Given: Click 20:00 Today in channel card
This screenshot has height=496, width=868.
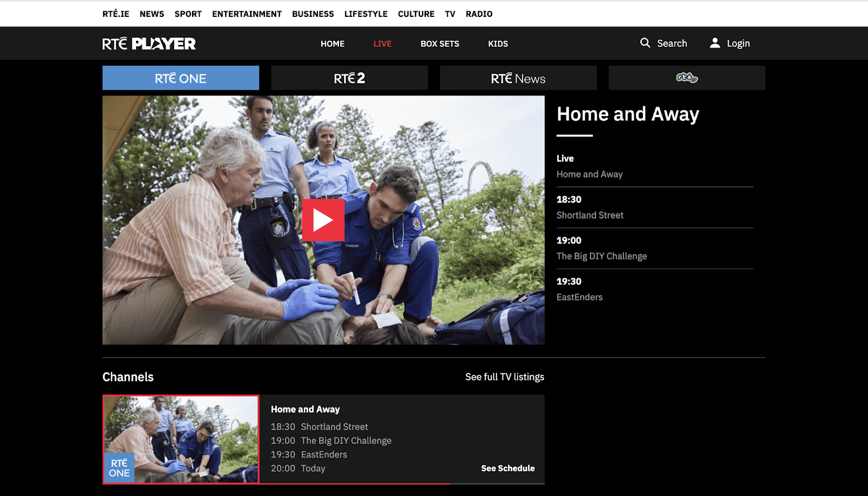Looking at the screenshot, I should (x=298, y=468).
